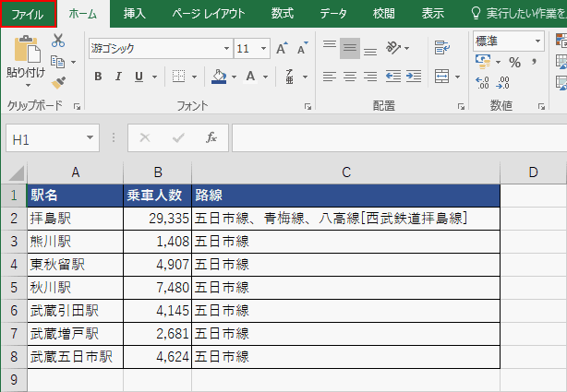Expand the font color palette arrow
567x392 pixels.
click(x=265, y=77)
